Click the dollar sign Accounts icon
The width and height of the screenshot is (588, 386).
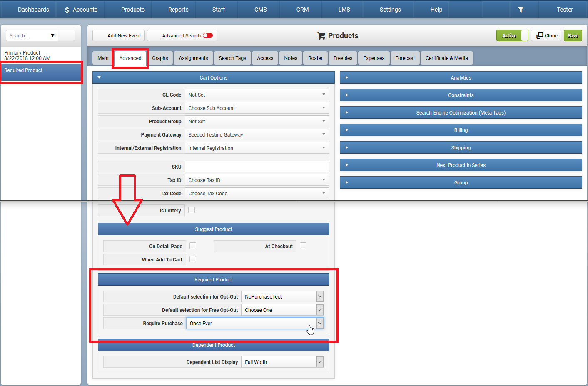coord(67,10)
